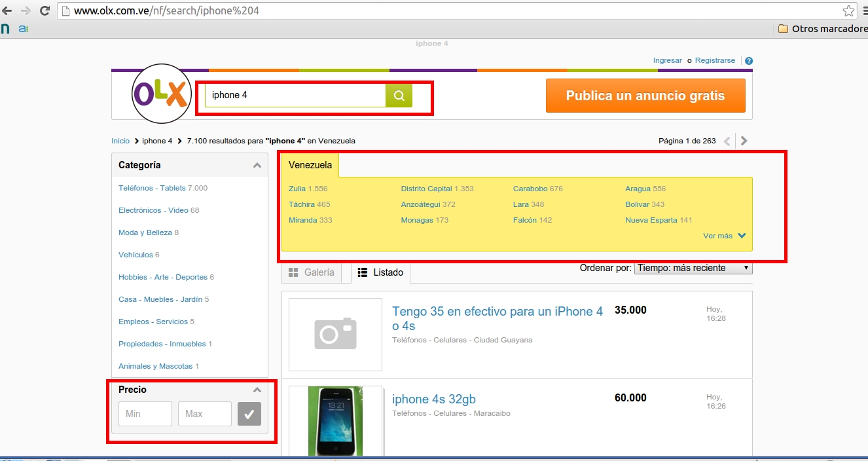Click Teléfonos - Celulares - Maracaibo text
This screenshot has width=868, height=461.
[x=451, y=413]
